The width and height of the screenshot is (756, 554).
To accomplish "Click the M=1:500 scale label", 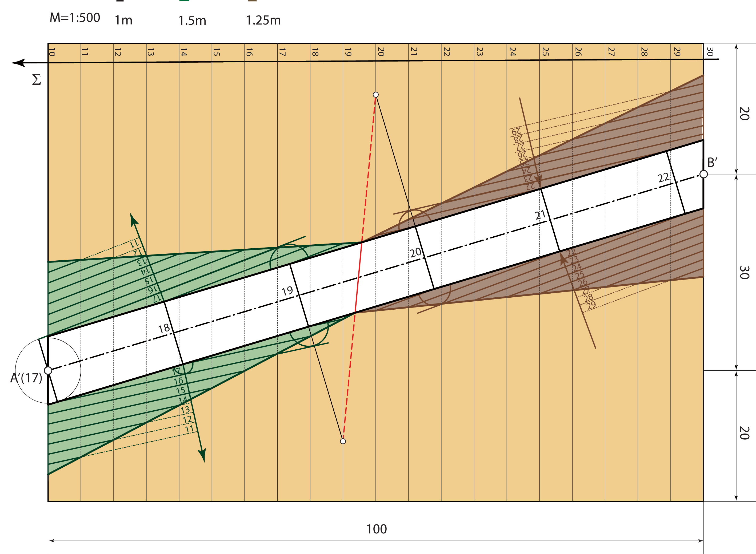I will click(75, 18).
